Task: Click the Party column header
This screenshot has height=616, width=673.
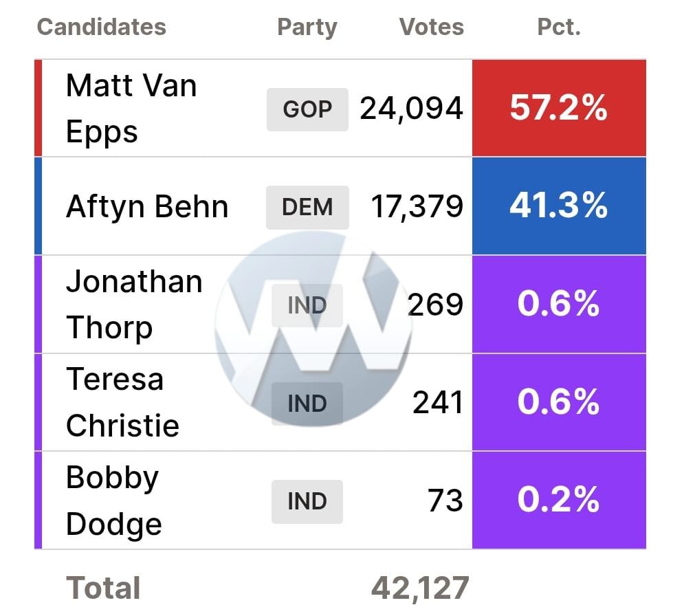Action: click(307, 27)
